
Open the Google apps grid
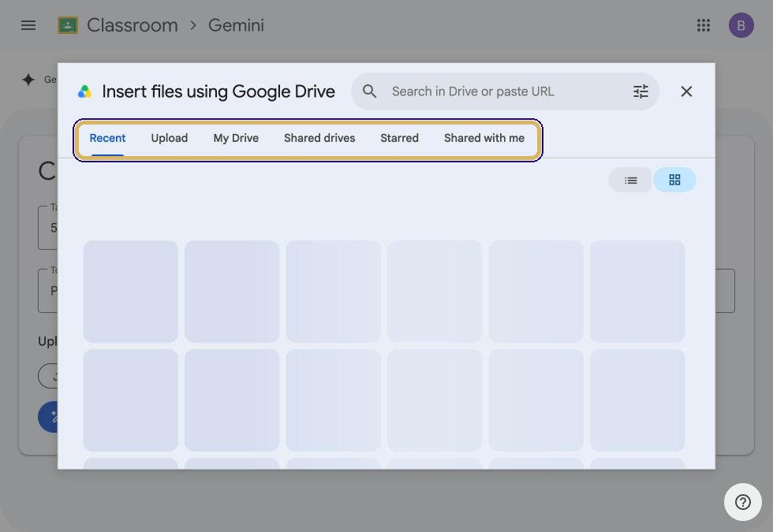click(704, 25)
